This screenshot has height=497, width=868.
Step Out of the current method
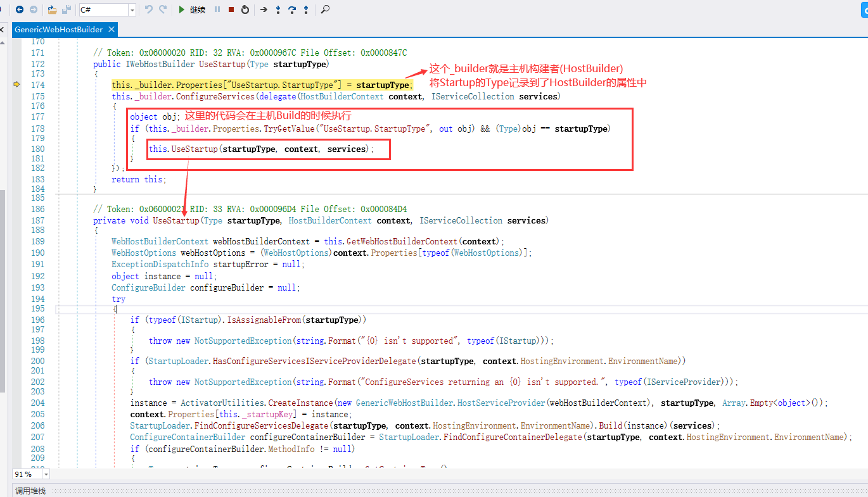[x=305, y=9]
